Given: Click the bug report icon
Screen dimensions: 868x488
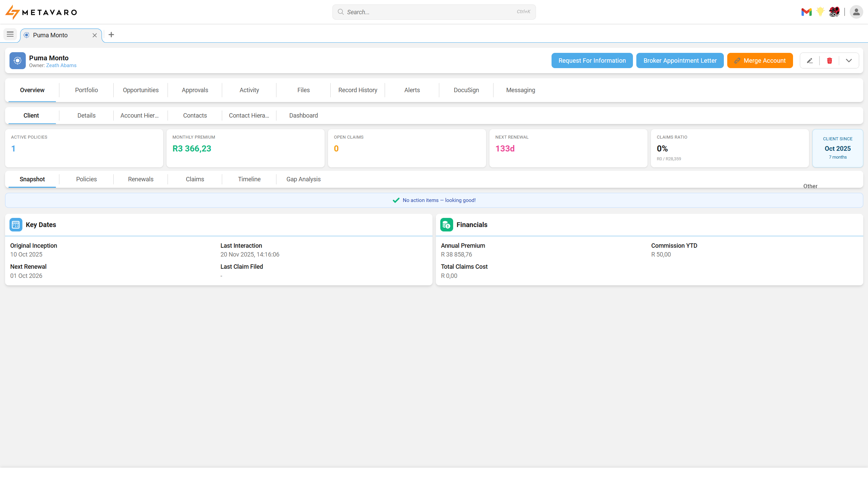Looking at the screenshot, I should [834, 12].
